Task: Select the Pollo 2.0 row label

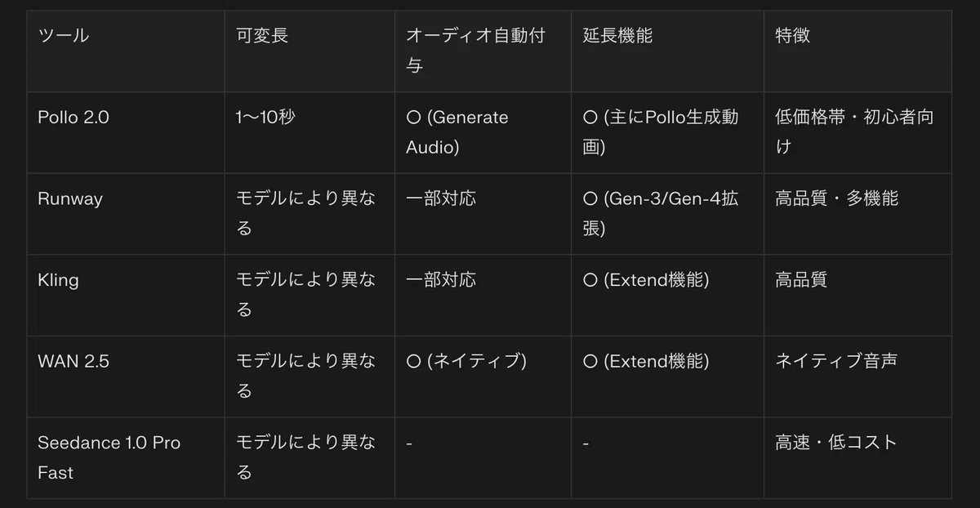Action: click(x=73, y=117)
